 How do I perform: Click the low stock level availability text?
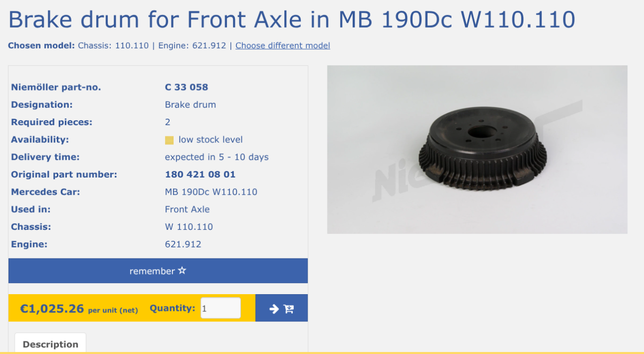(x=211, y=140)
